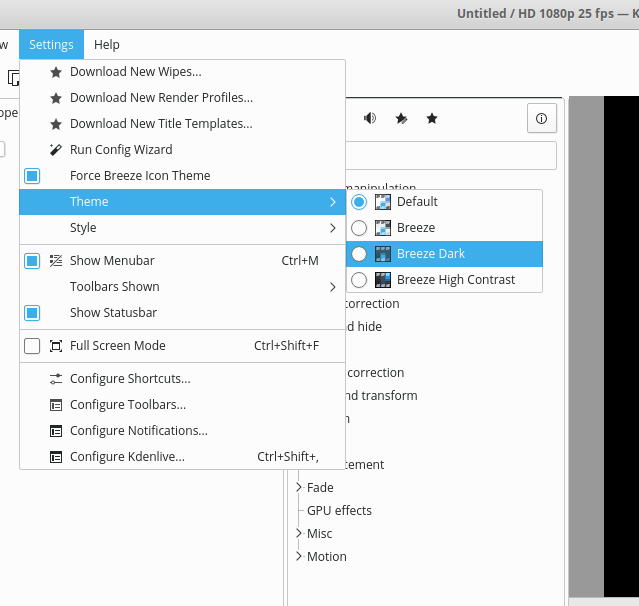Enable the Full Screen Mode checkbox
The image size is (639, 606).
(x=32, y=346)
